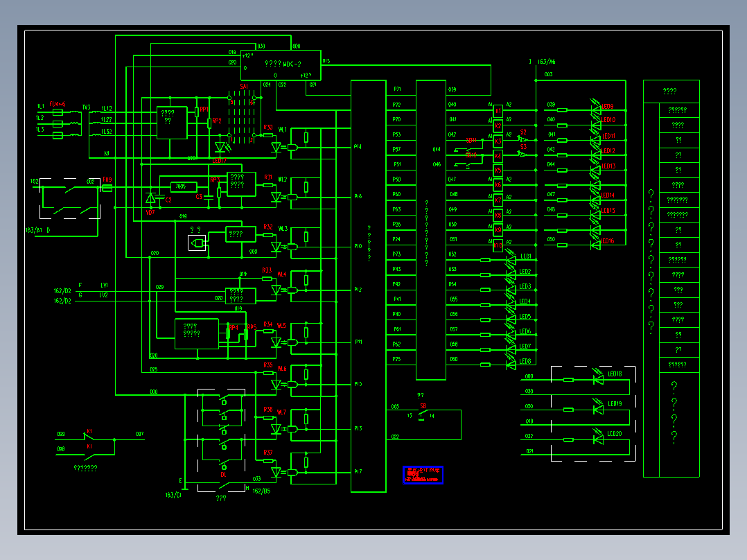The height and width of the screenshot is (560, 747).
Task: Pick the LED20 diode symbol
Action: (x=597, y=439)
